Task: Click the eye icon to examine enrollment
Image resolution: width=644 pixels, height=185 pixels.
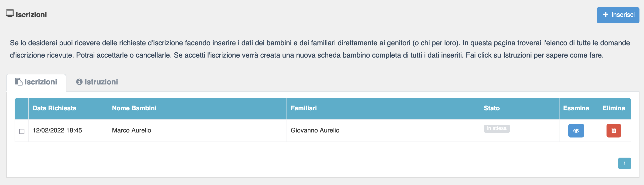Action: pyautogui.click(x=576, y=130)
